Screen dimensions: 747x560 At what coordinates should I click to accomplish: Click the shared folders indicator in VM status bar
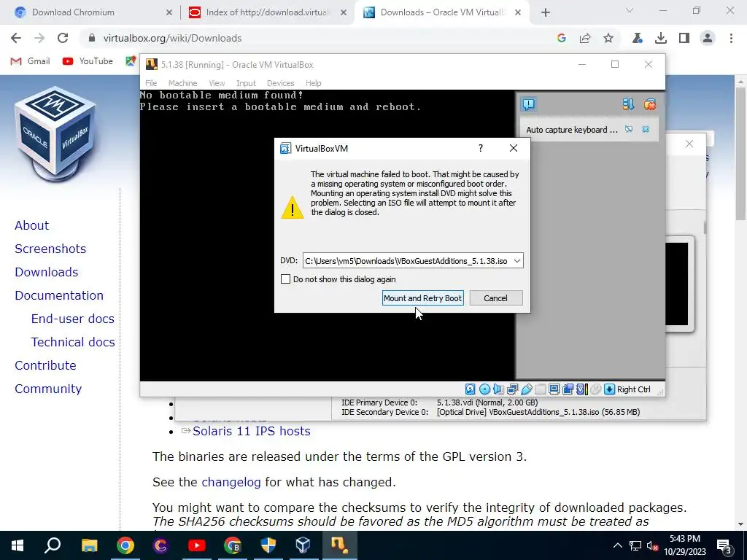(541, 389)
